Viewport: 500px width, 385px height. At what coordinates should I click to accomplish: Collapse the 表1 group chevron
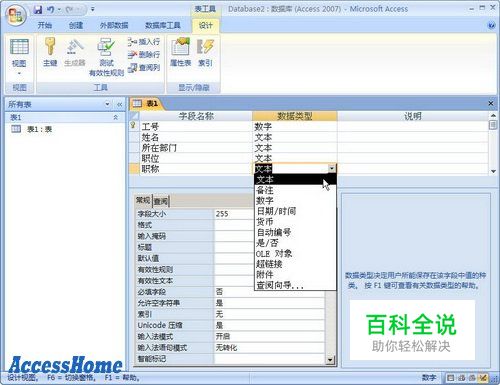coord(116,117)
